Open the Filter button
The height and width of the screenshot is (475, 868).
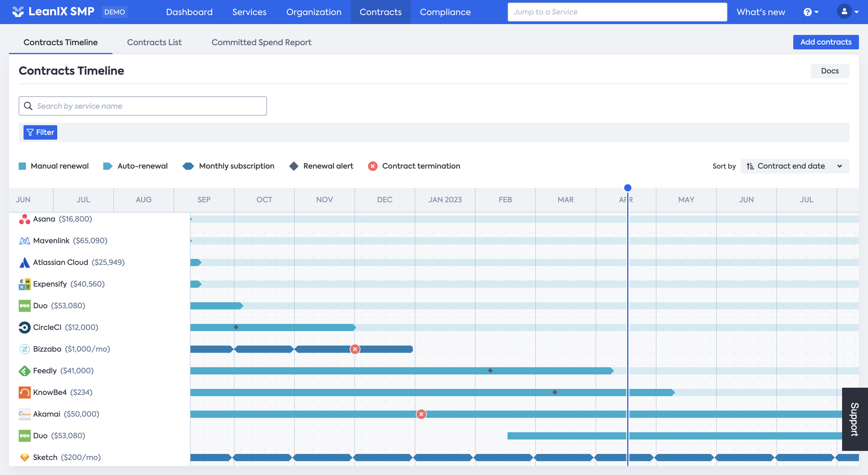tap(40, 133)
